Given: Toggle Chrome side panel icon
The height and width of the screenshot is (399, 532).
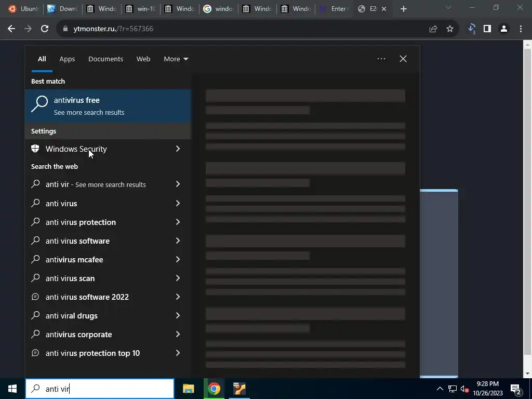Looking at the screenshot, I should [x=487, y=29].
